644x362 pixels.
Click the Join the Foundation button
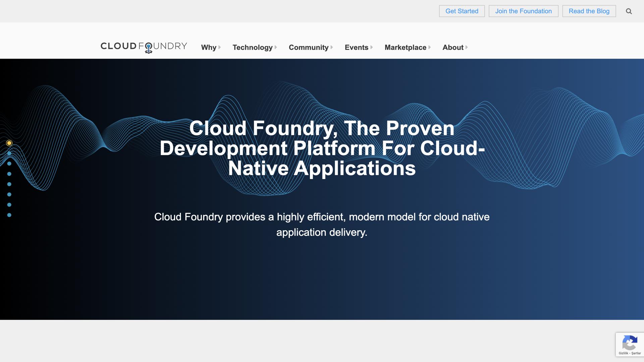tap(523, 11)
